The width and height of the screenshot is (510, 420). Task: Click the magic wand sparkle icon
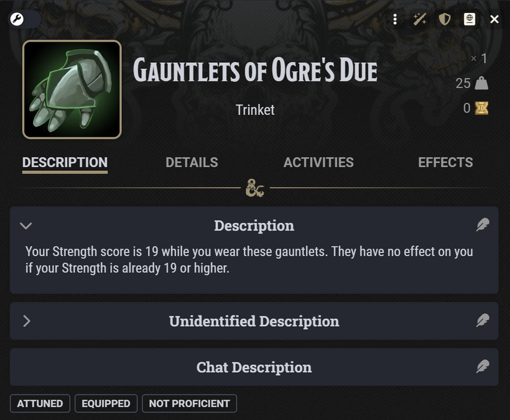click(x=420, y=19)
